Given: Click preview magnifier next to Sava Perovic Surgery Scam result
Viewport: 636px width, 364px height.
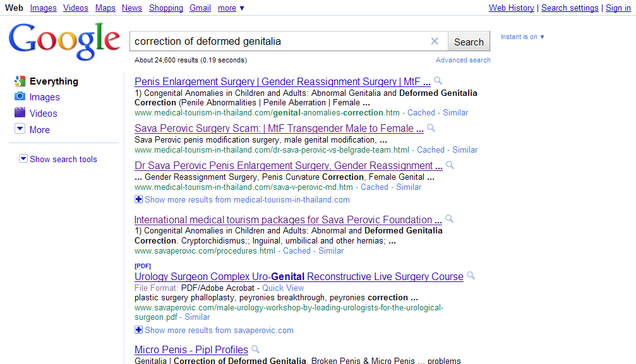Looking at the screenshot, I should [x=431, y=128].
